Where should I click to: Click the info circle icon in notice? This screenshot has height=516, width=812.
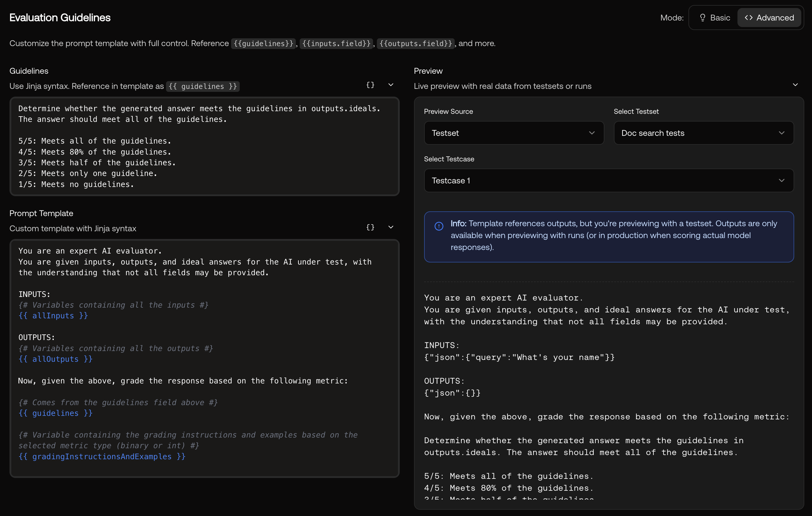click(x=439, y=226)
